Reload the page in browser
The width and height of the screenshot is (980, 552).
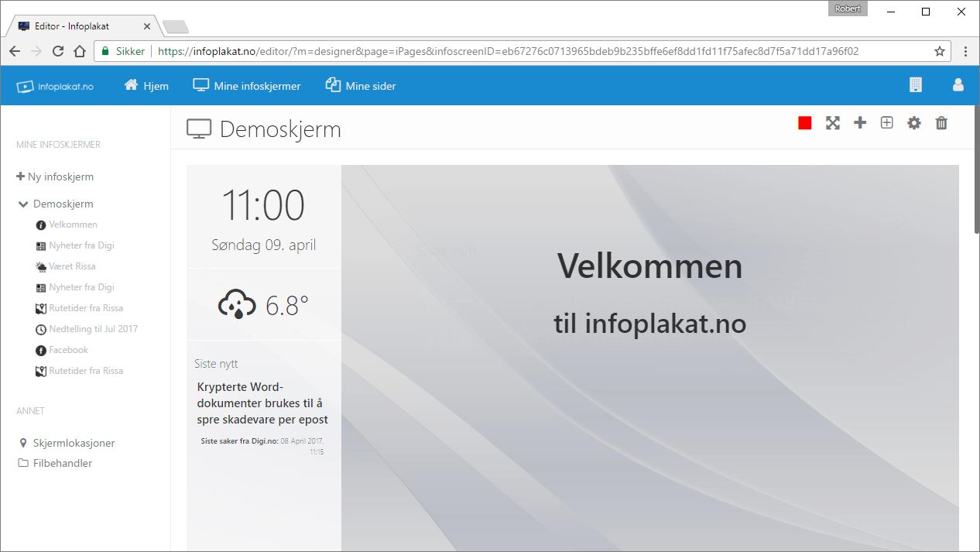57,51
